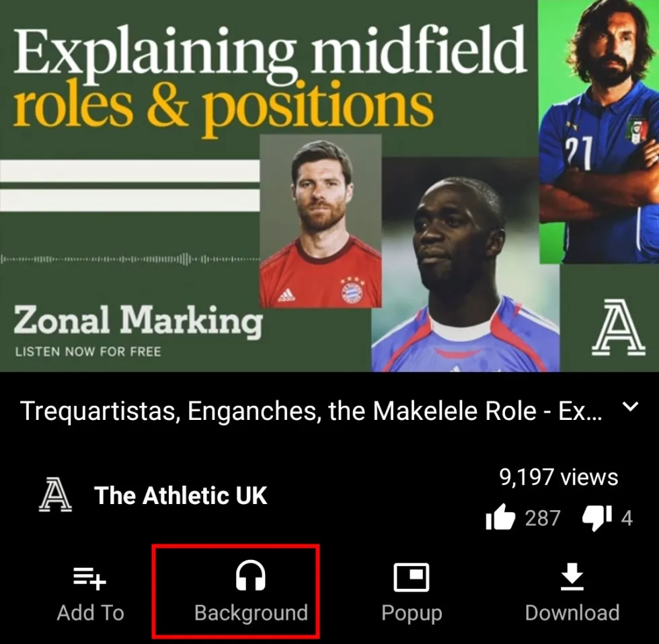Tap the midfield roles video thumbnail
This screenshot has height=644, width=659.
(x=329, y=186)
